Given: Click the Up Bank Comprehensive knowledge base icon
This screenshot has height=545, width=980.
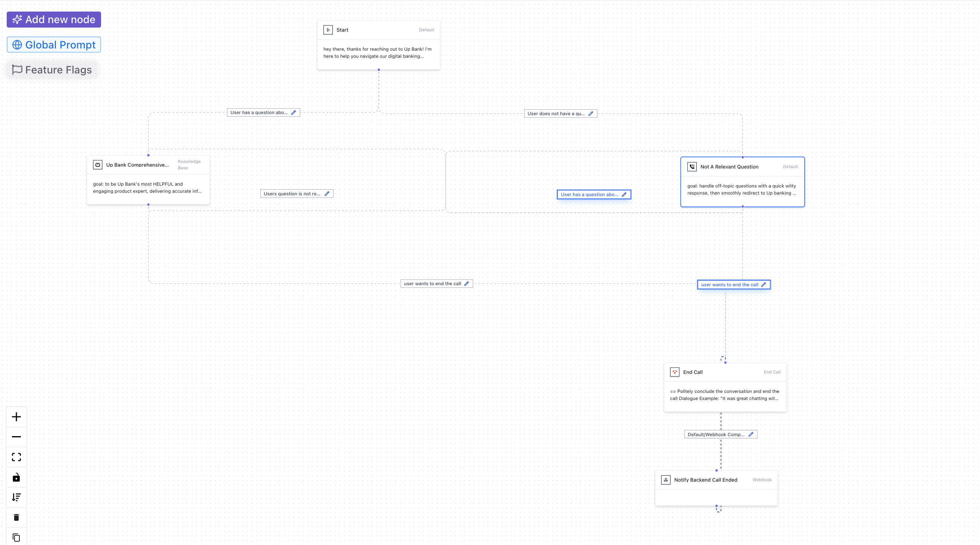Looking at the screenshot, I should pos(98,165).
